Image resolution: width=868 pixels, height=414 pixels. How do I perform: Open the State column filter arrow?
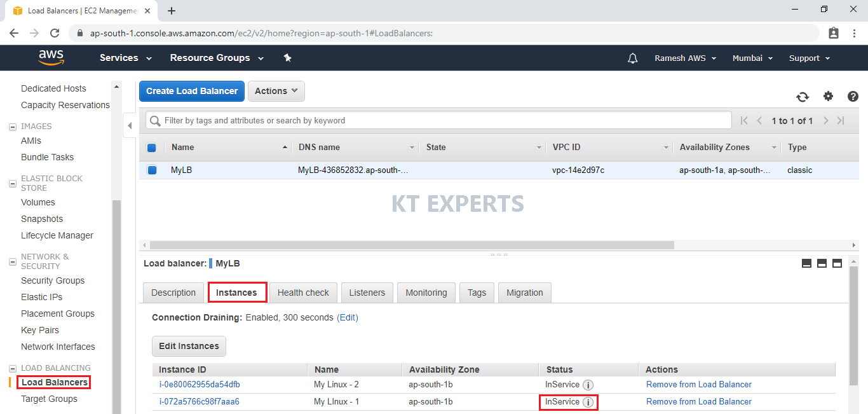(538, 148)
